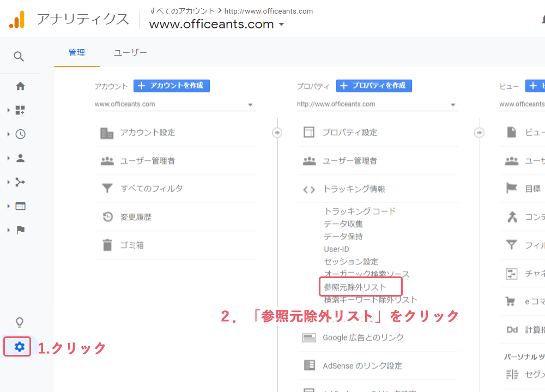Expand the Customization sidebar section arrow
Screen dimensions: 545x392
(8, 110)
